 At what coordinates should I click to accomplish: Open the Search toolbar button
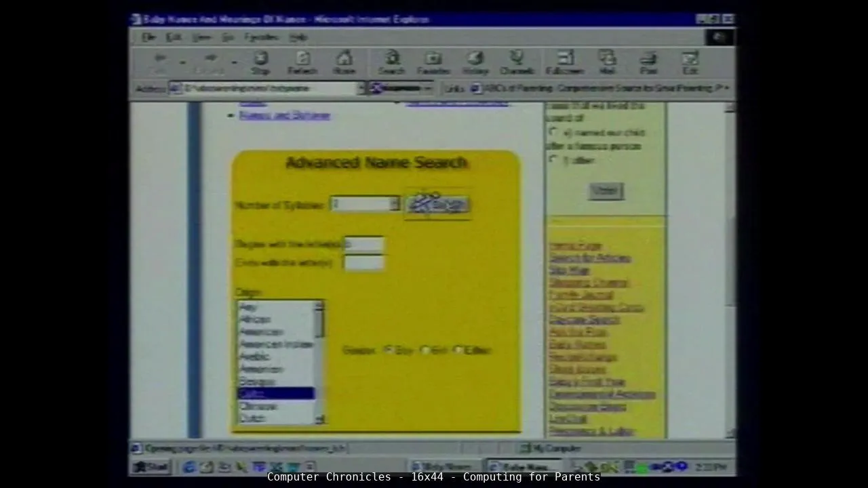coord(392,62)
